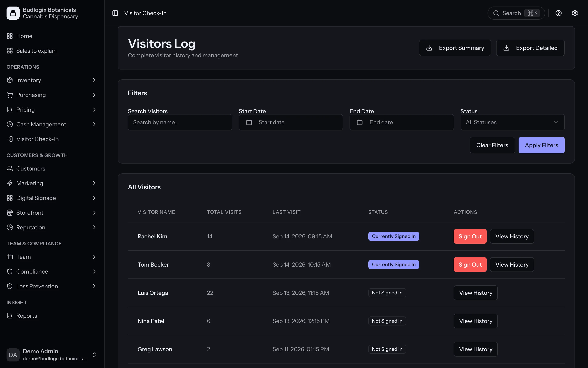Click the Start Date calendar icon
Viewport: 588px width, 368px height.
click(249, 122)
